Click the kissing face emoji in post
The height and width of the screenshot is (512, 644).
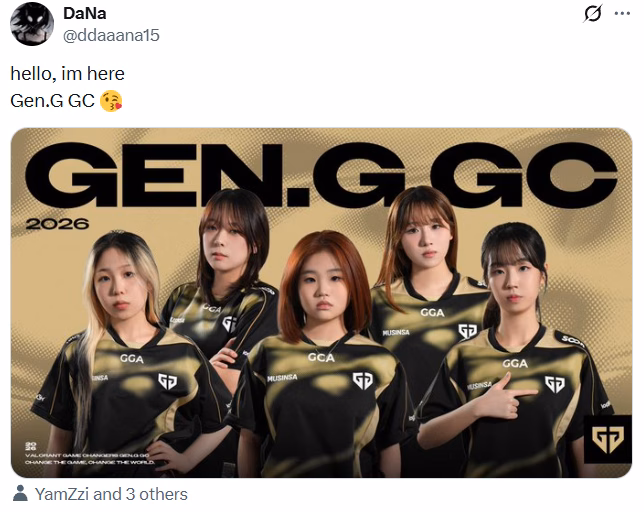pos(111,101)
